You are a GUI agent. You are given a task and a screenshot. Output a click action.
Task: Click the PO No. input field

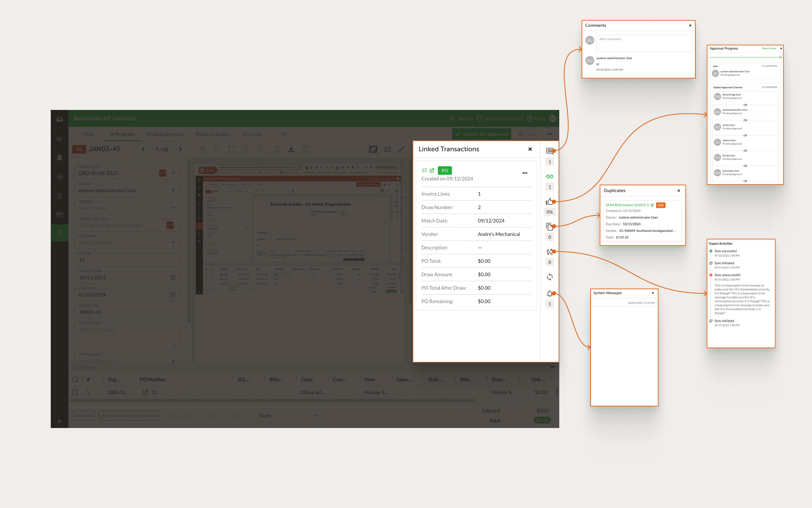(127, 260)
